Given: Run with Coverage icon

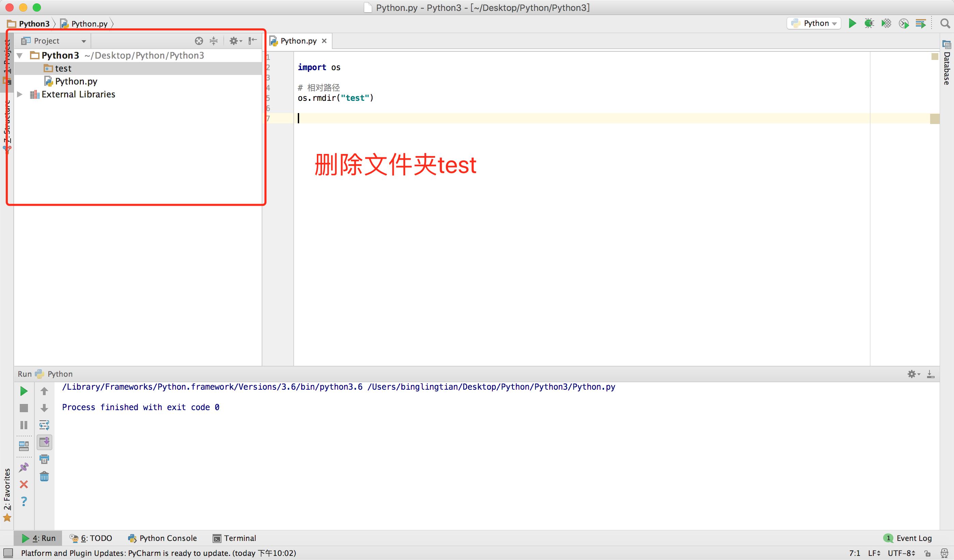Looking at the screenshot, I should 886,24.
